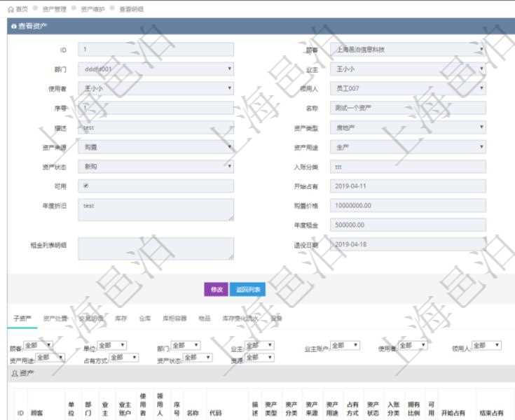This screenshot has height=420, width=515.
Task: Open the 部门 dropdown showing dddfd001
Action: click(x=156, y=69)
